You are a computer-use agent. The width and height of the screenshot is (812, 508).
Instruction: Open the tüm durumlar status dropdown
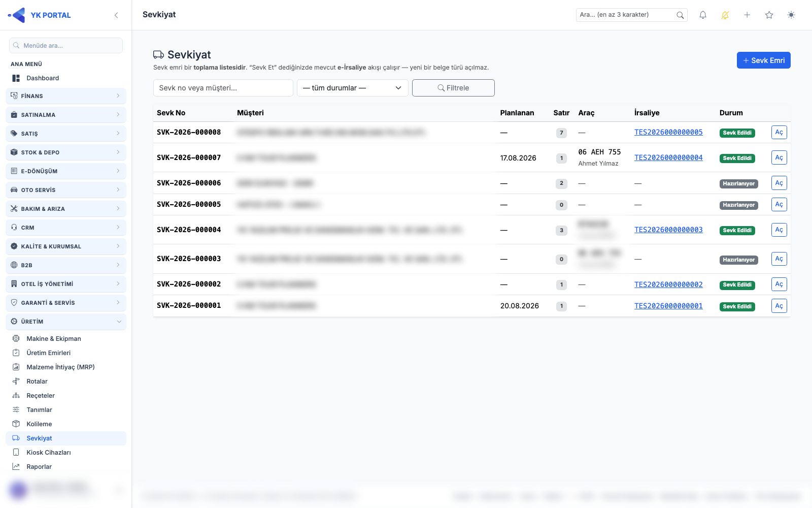point(352,88)
